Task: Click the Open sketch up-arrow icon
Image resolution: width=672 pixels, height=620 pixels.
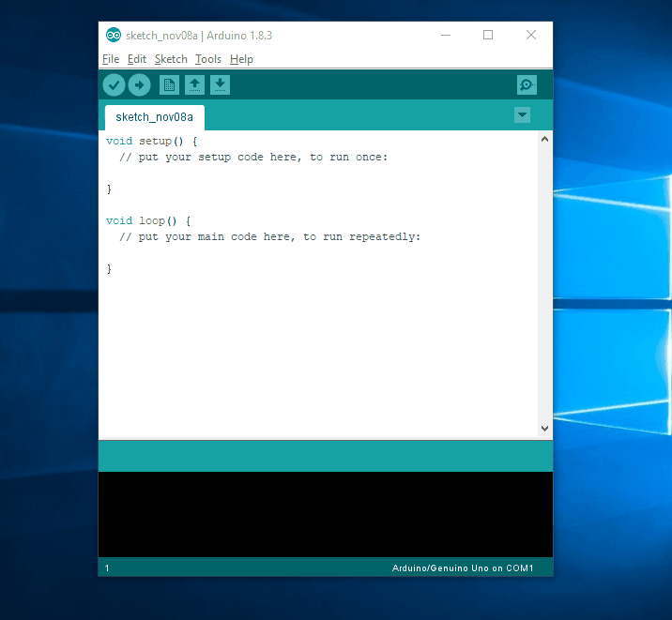Action: [194, 85]
